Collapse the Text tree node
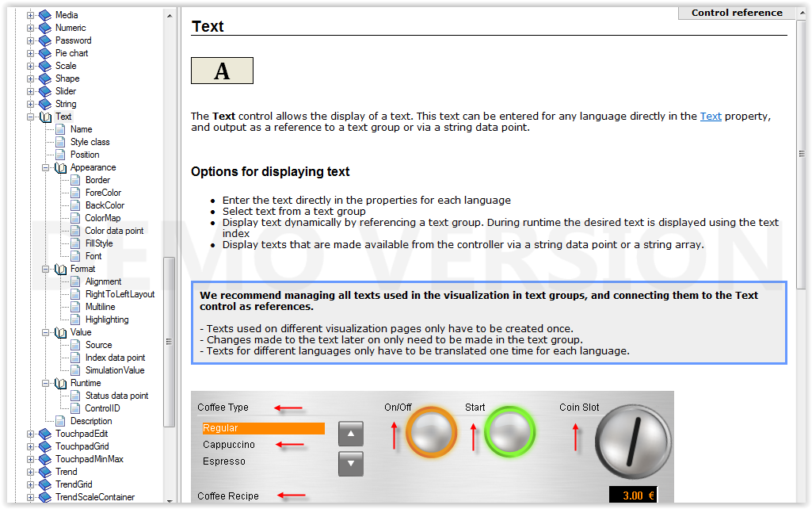The image size is (812, 509). (31, 117)
